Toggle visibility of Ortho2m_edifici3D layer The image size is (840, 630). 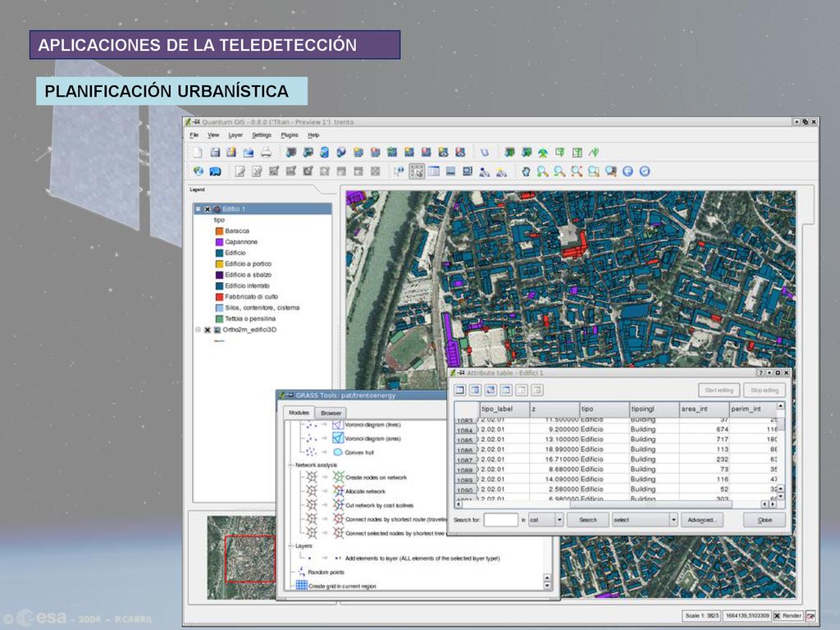208,330
